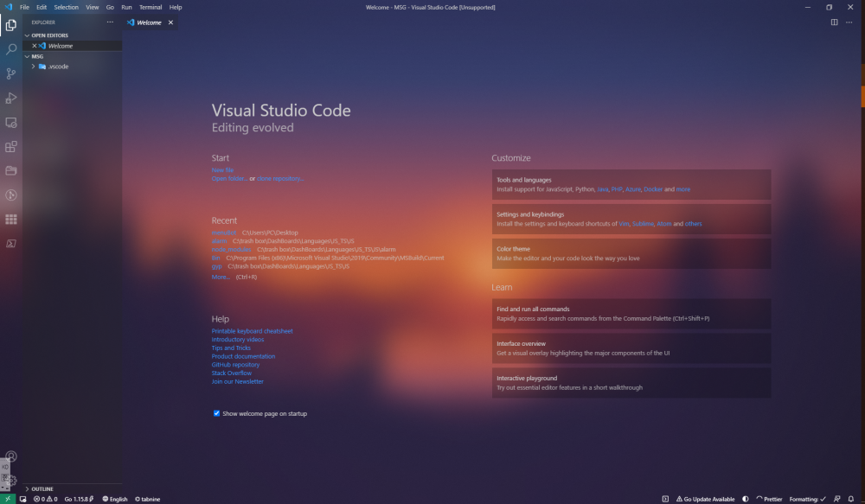The height and width of the screenshot is (504, 865).
Task: Expand the Outline section
Action: pyautogui.click(x=73, y=489)
